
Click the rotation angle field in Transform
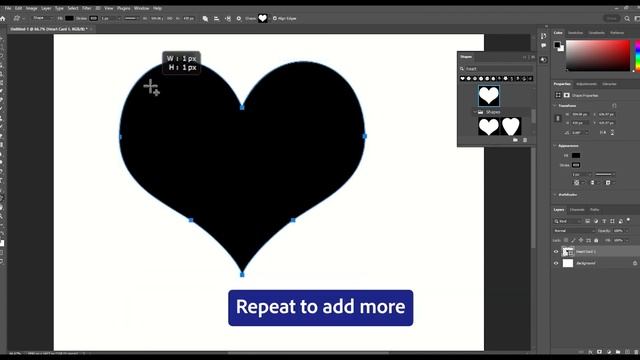[577, 133]
